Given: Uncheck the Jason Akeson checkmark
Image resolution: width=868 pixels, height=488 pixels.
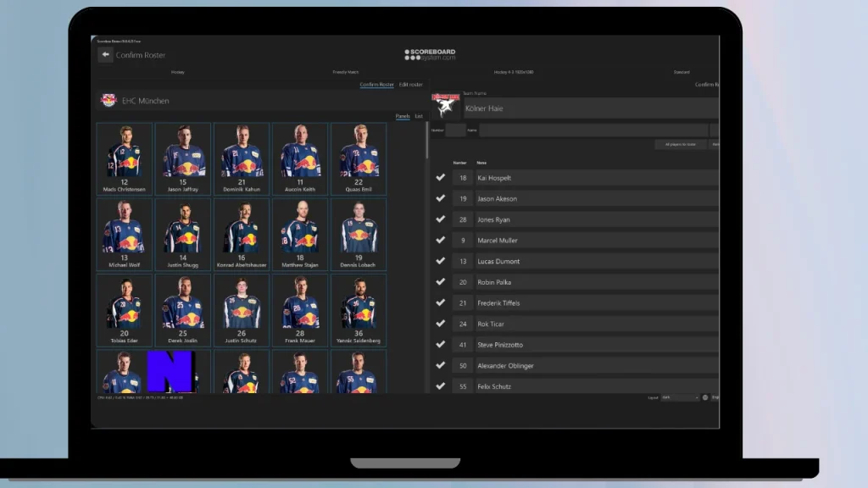Looking at the screenshot, I should 441,198.
